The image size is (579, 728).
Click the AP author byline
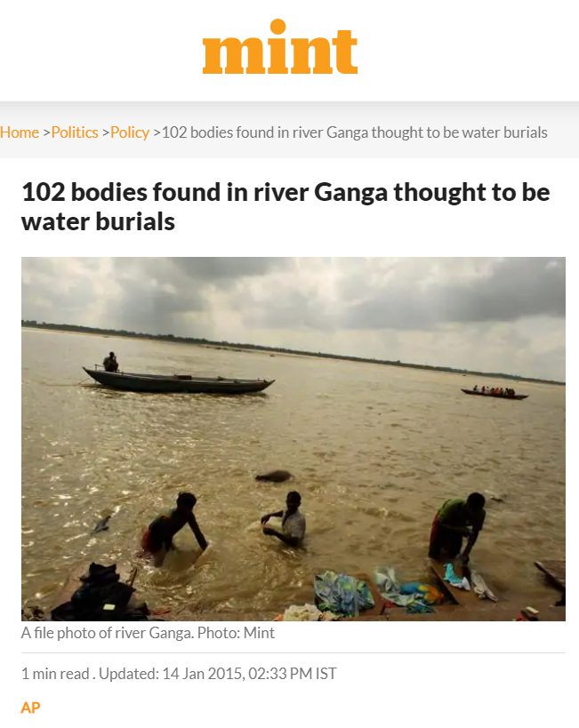coord(30,708)
